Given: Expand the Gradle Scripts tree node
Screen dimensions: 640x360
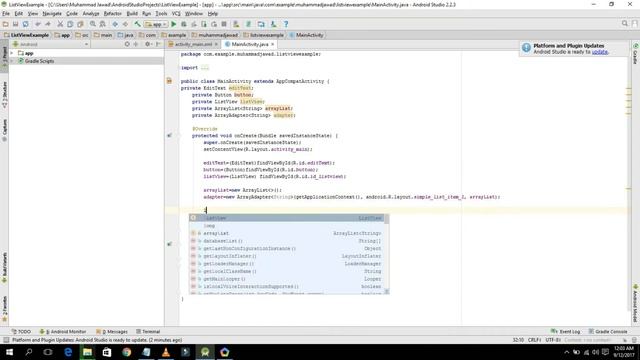Looking at the screenshot, I should [12, 61].
